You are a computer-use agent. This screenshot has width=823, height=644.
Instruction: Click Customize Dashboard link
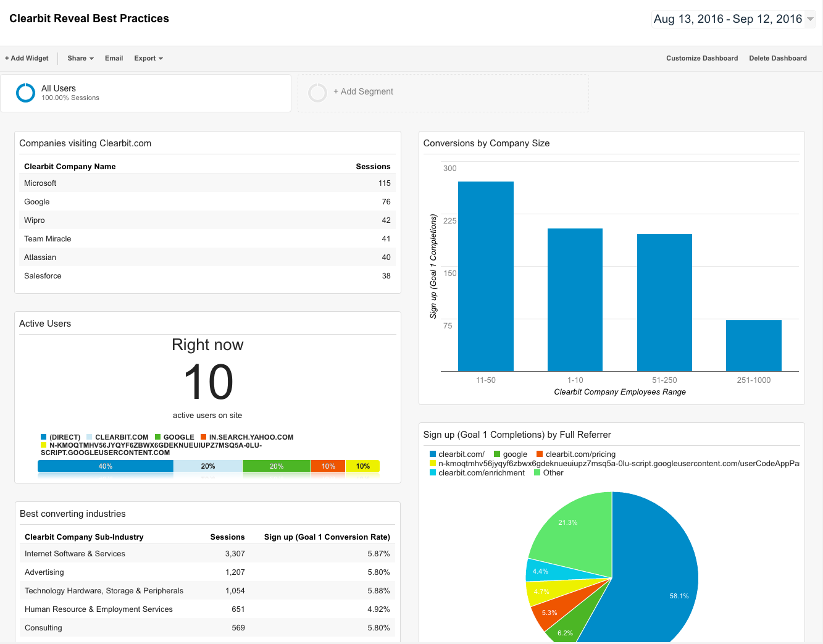pyautogui.click(x=702, y=58)
